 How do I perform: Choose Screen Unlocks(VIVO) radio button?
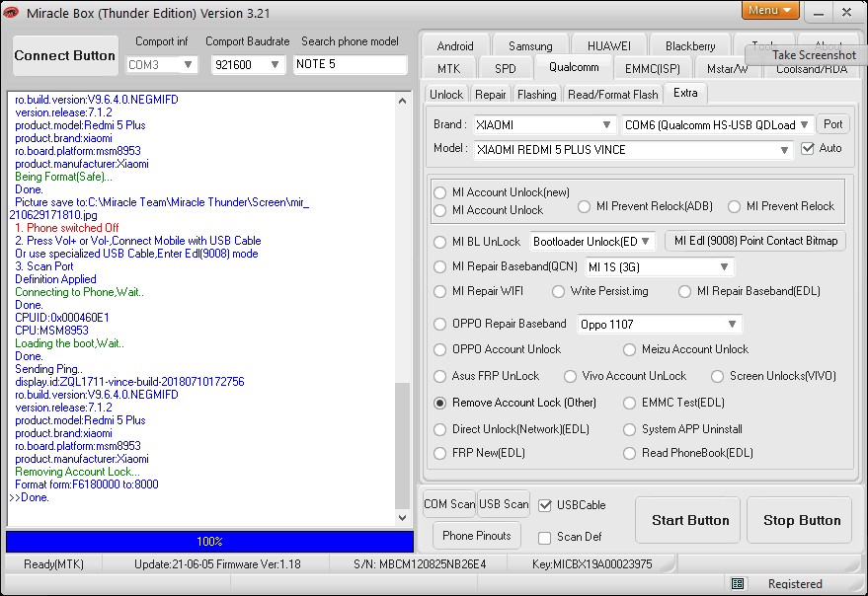click(x=718, y=376)
